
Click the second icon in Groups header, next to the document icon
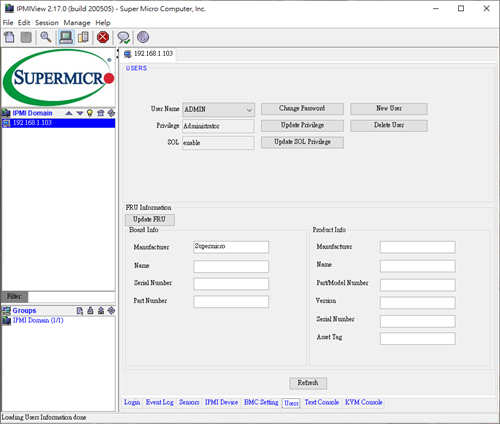[x=90, y=311]
